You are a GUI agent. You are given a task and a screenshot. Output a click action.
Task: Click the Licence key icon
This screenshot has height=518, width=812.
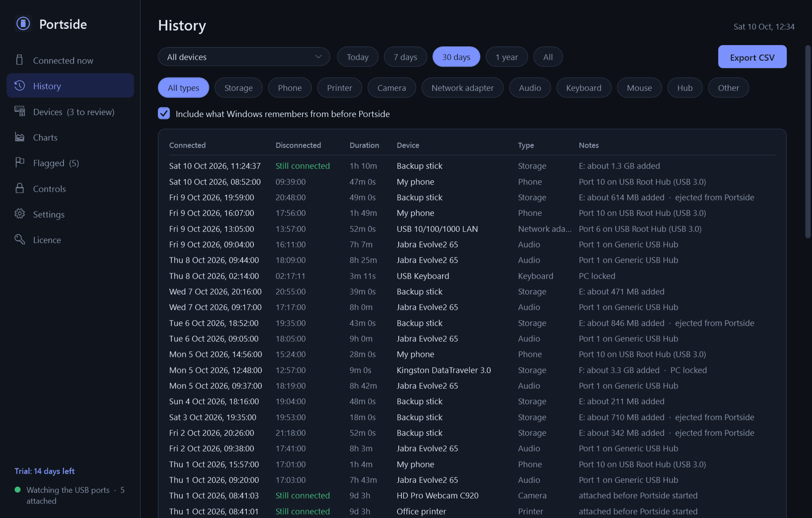[x=20, y=239]
